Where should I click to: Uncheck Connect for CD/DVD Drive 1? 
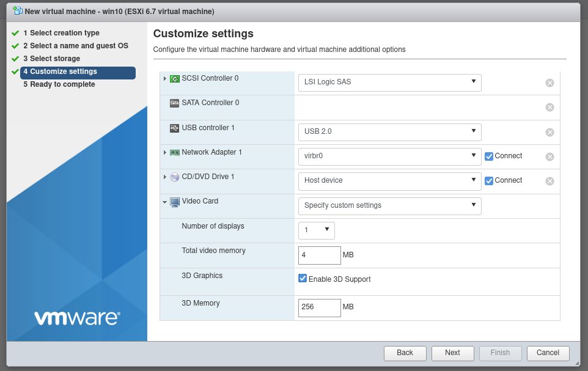coord(489,181)
